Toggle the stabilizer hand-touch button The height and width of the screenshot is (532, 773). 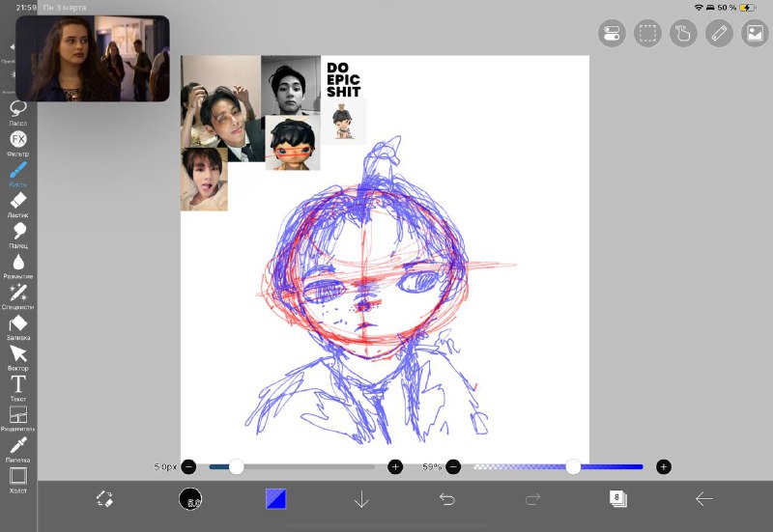point(683,34)
